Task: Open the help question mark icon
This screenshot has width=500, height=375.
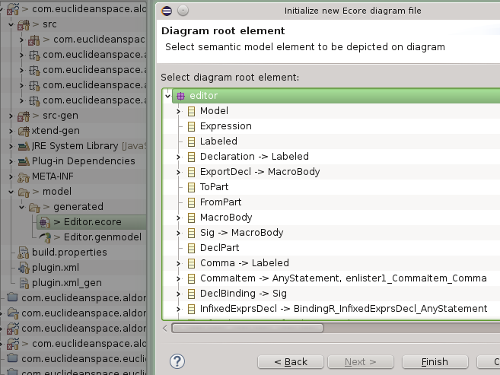Action: coord(177,361)
